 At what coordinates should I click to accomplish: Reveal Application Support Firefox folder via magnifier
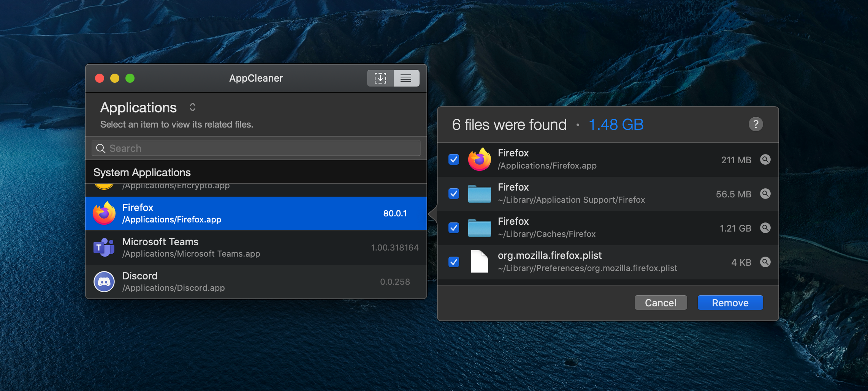765,194
